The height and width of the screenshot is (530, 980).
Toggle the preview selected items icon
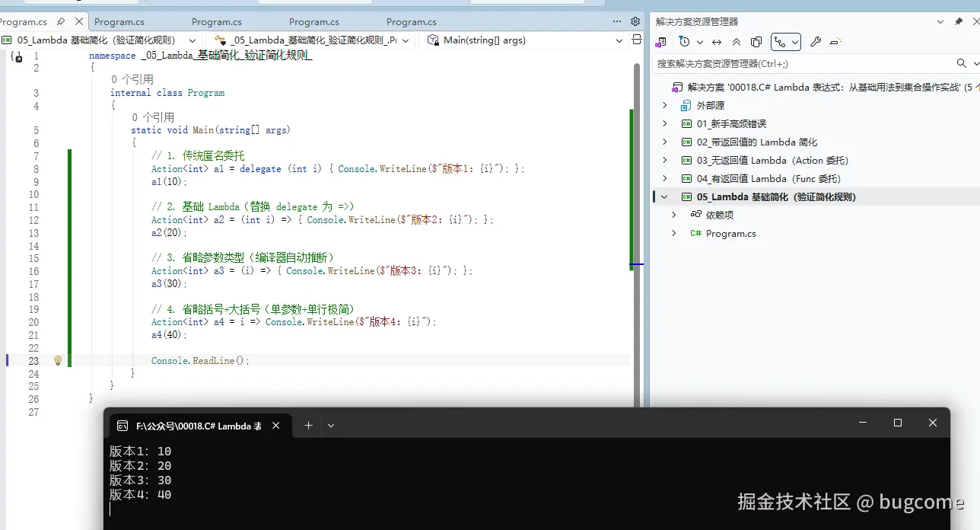(x=836, y=42)
